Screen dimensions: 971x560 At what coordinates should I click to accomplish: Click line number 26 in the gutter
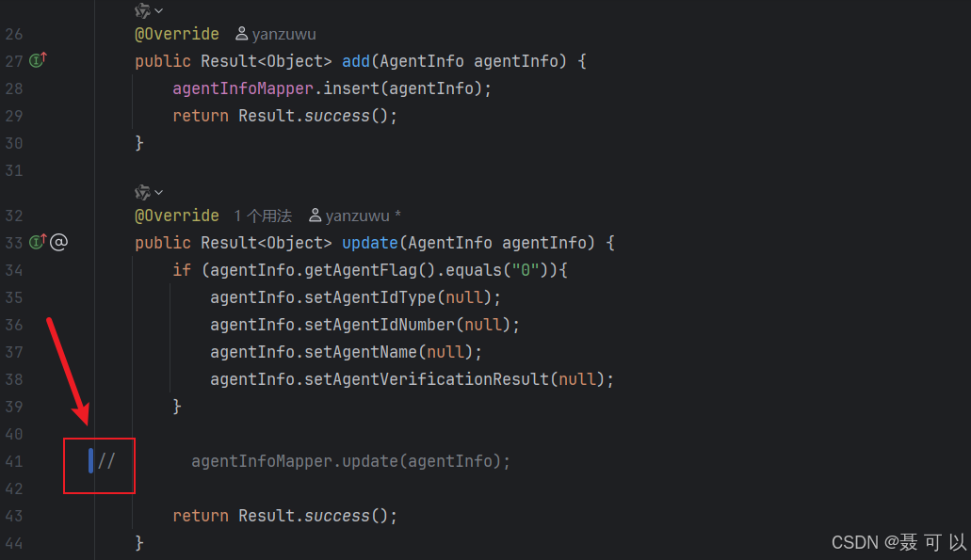coord(13,34)
